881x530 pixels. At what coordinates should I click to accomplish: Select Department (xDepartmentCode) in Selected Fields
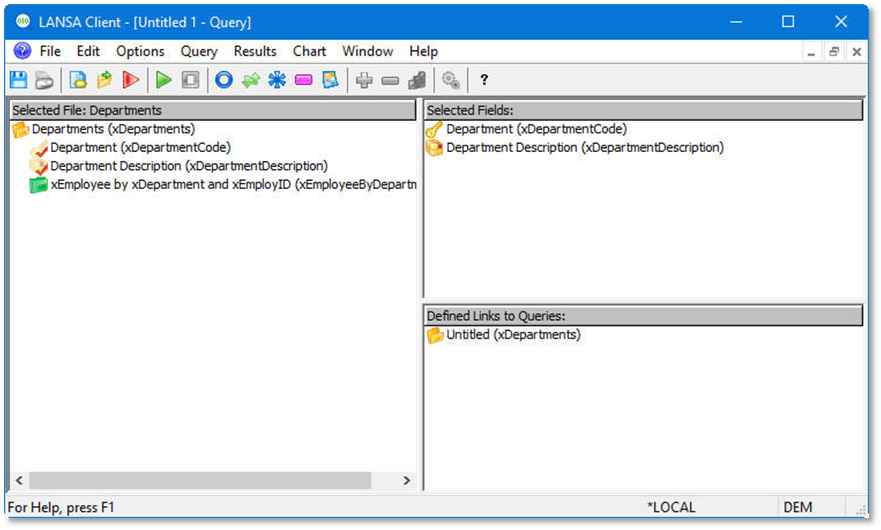point(536,129)
